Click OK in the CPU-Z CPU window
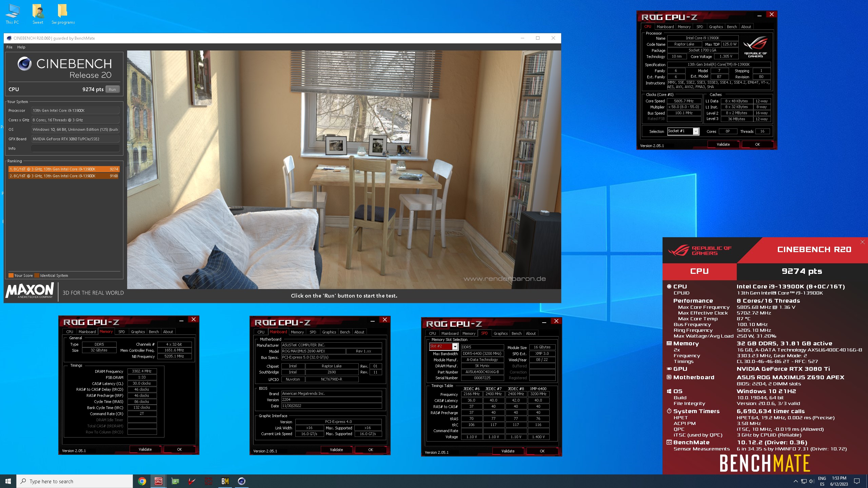This screenshot has width=868, height=488. click(757, 144)
